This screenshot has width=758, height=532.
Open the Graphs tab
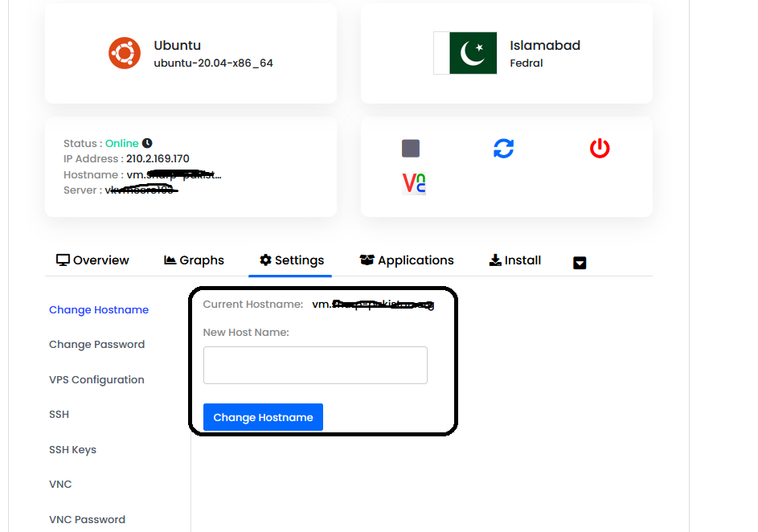pyautogui.click(x=194, y=260)
